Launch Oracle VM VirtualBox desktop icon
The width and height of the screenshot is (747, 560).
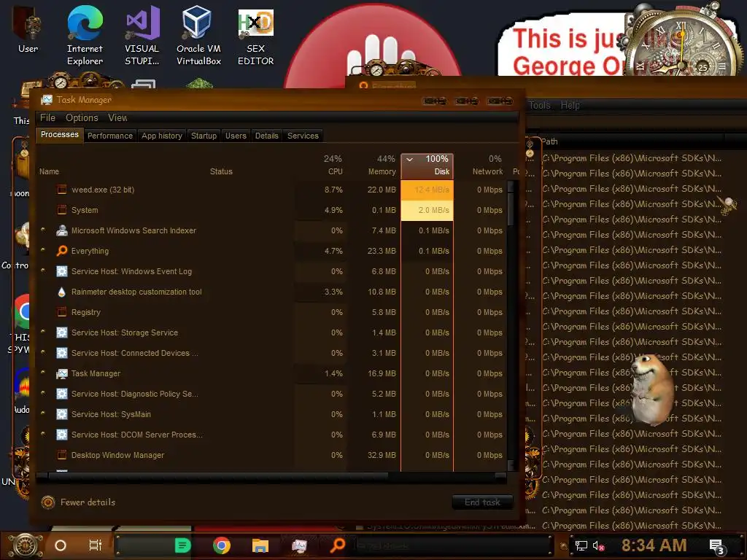(x=198, y=36)
